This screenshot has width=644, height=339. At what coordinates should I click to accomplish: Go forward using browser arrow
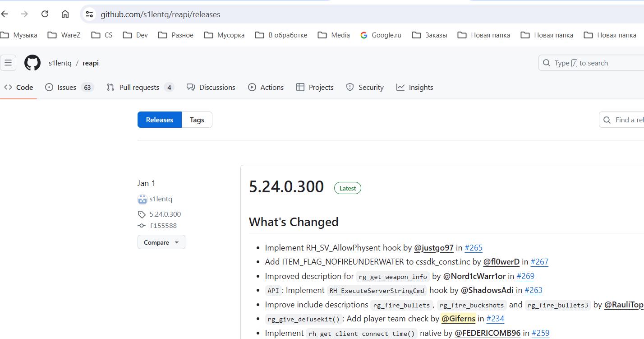coord(24,14)
